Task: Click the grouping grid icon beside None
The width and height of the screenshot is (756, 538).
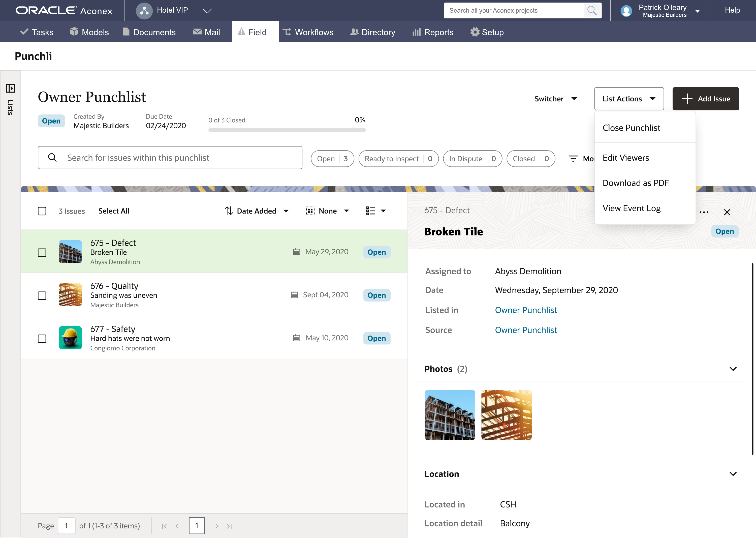Action: (310, 211)
